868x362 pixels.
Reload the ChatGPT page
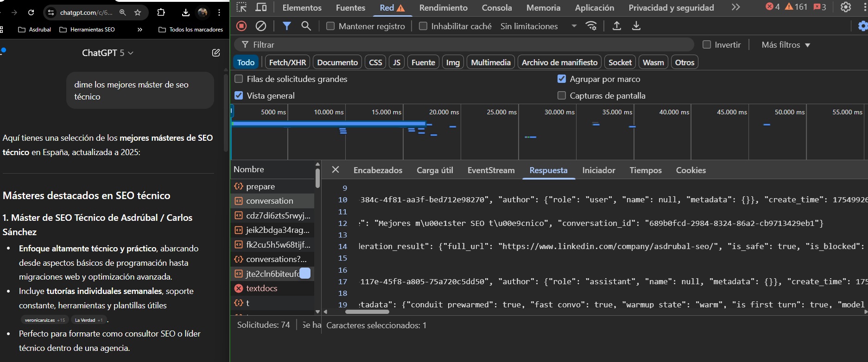[31, 12]
